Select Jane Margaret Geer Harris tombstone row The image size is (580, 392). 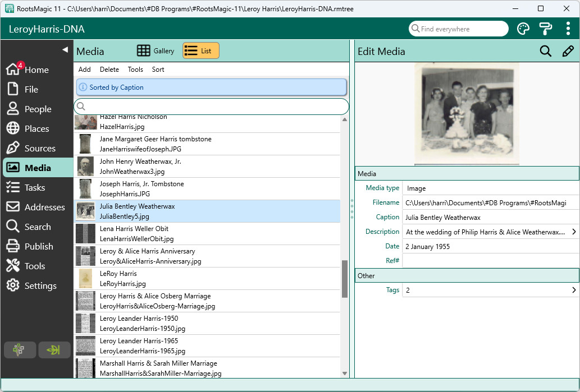pyautogui.click(x=207, y=144)
